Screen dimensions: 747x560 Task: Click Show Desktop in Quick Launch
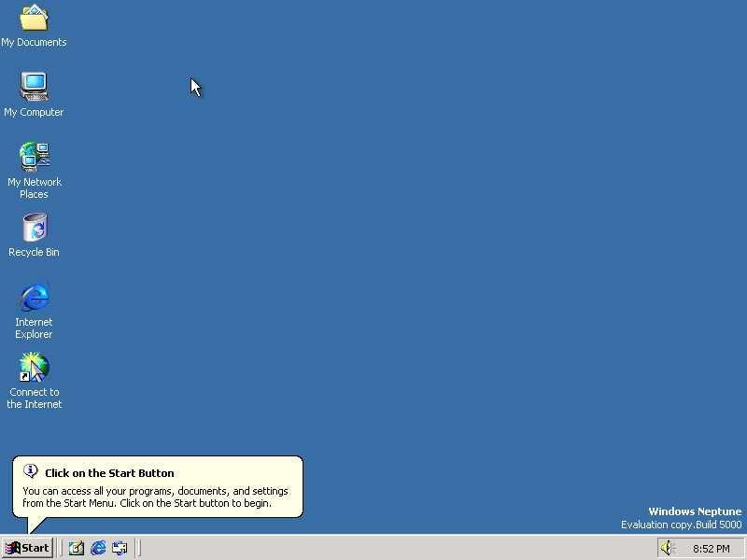(x=77, y=548)
